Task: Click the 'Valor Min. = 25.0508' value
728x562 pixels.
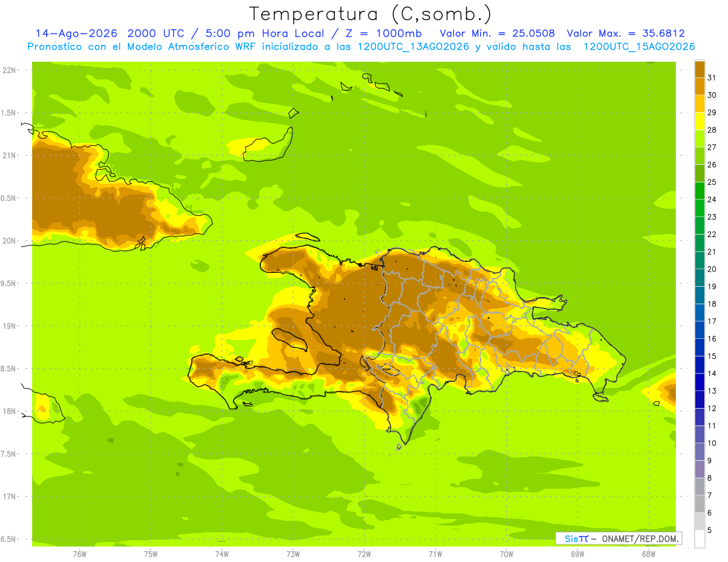Action: tap(497, 33)
